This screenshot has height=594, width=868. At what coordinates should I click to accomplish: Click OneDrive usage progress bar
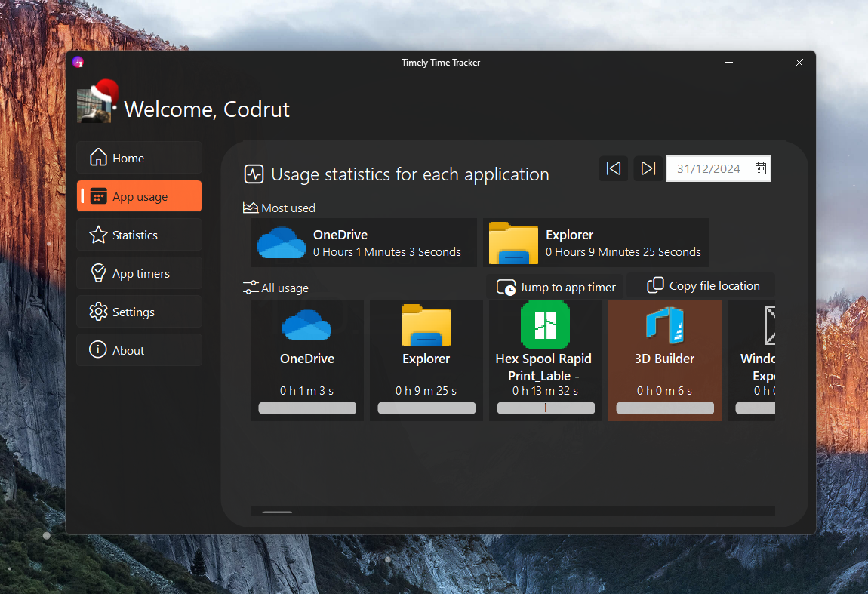click(x=307, y=408)
